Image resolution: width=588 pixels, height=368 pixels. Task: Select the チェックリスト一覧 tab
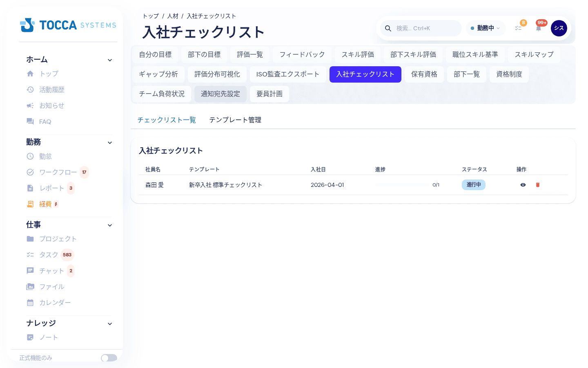pos(167,120)
